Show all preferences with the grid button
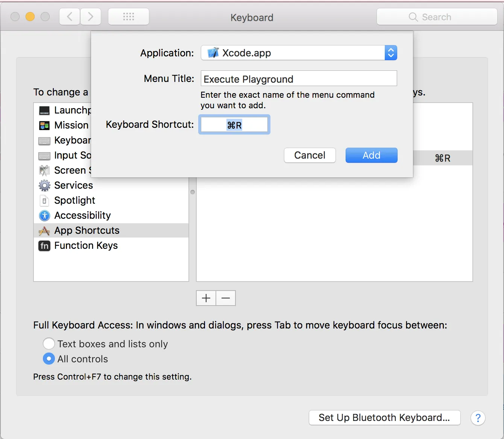This screenshot has height=439, width=504. [129, 17]
